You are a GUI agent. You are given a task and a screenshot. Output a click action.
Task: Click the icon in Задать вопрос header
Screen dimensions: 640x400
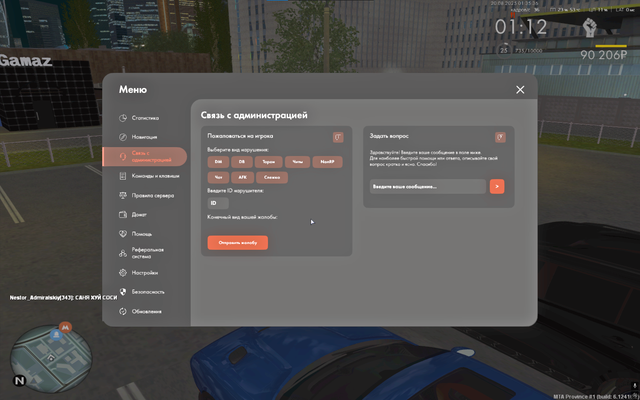click(x=500, y=137)
